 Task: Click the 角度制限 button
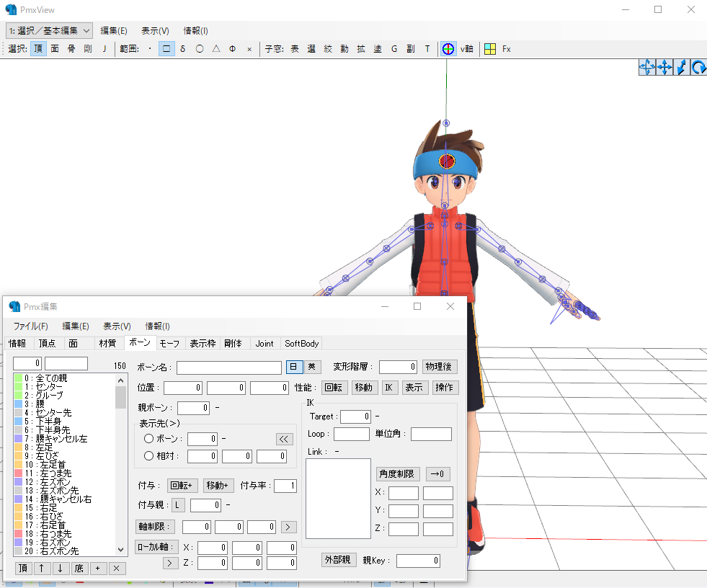(397, 474)
